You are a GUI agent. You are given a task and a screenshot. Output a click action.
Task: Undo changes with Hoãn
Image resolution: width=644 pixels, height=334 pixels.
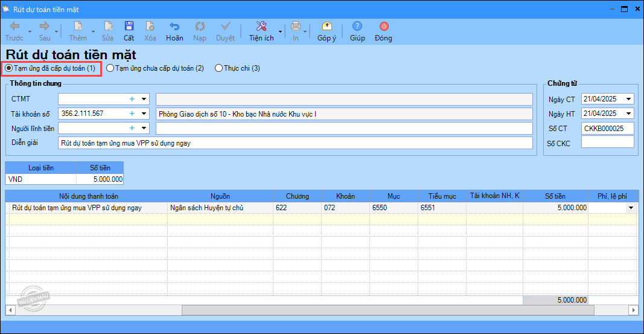coord(174,31)
